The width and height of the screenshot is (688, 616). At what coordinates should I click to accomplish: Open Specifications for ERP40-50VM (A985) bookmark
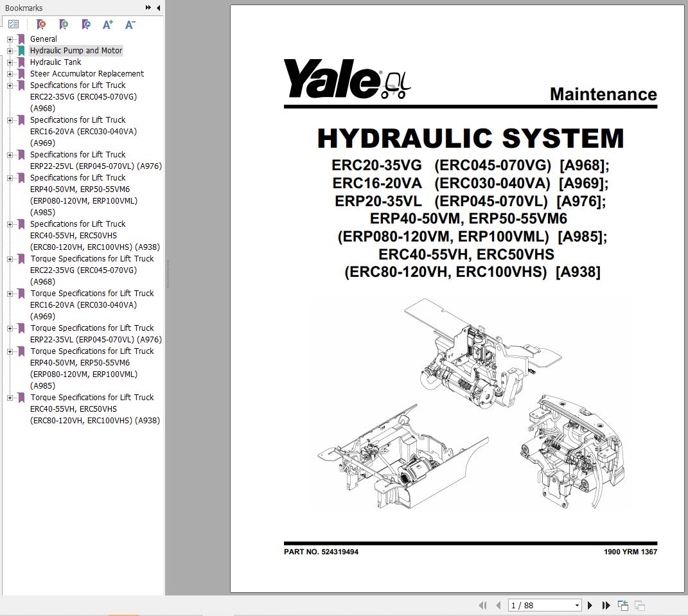click(x=84, y=195)
